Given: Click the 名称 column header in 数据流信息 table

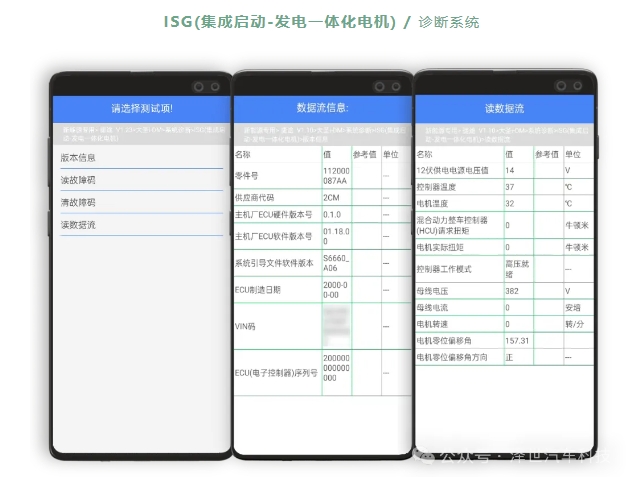Looking at the screenshot, I should click(x=243, y=154).
